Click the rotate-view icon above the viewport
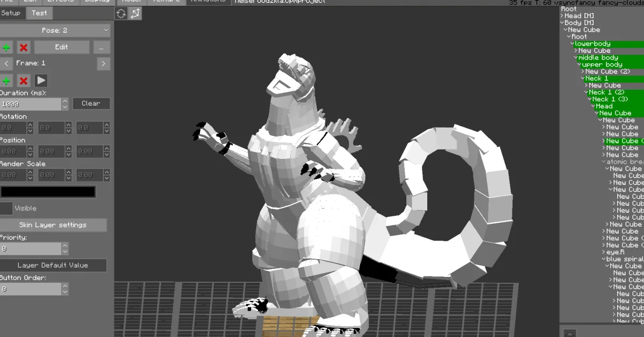644x337 pixels. point(121,14)
